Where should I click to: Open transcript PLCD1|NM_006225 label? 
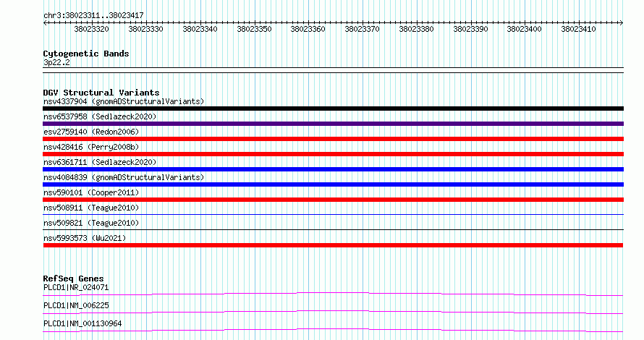pos(76,305)
